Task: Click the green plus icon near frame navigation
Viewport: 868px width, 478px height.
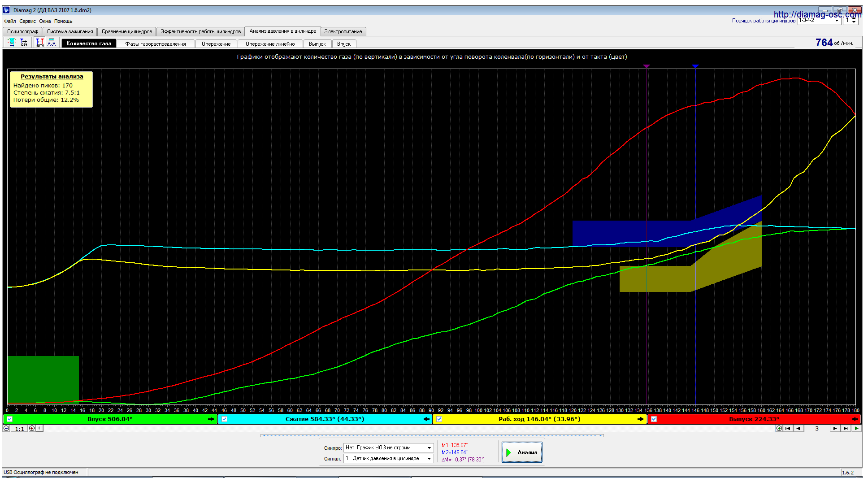Action: [779, 428]
